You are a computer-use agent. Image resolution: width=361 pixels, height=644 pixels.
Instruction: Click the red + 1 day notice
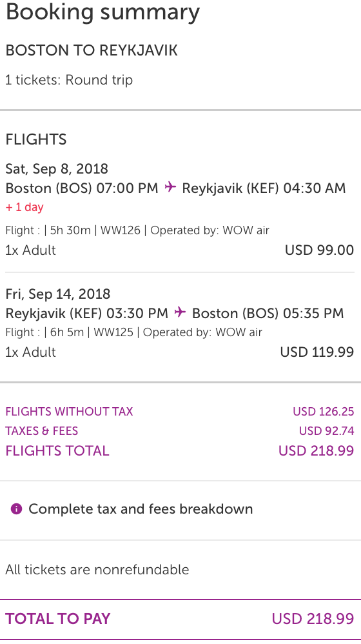24,207
